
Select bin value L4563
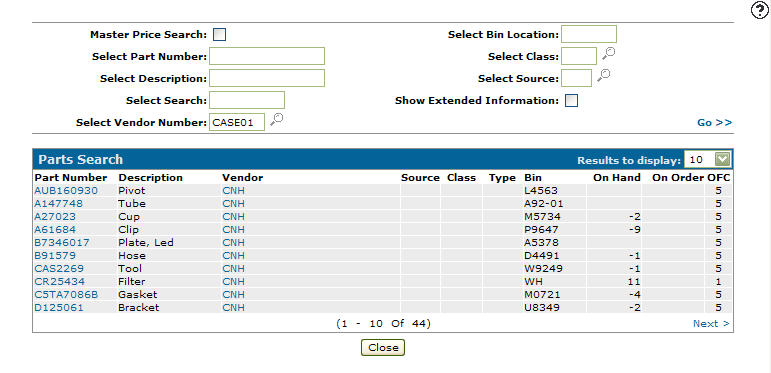pos(541,191)
